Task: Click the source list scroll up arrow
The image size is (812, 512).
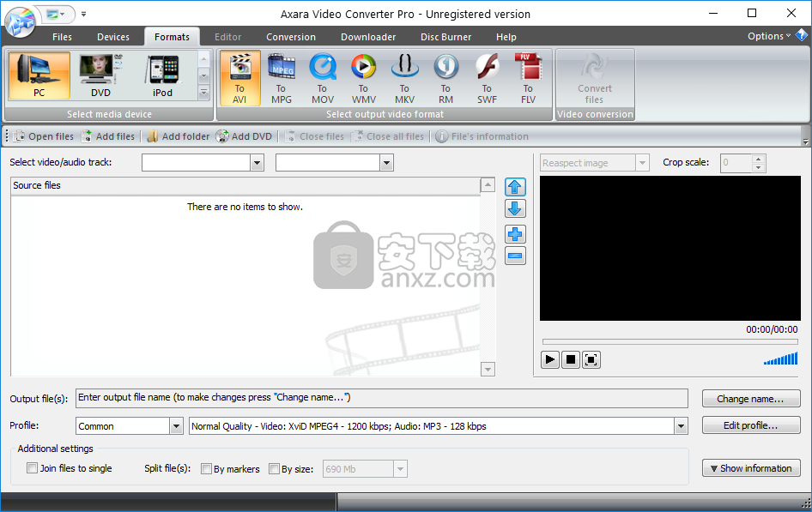Action: 488,184
